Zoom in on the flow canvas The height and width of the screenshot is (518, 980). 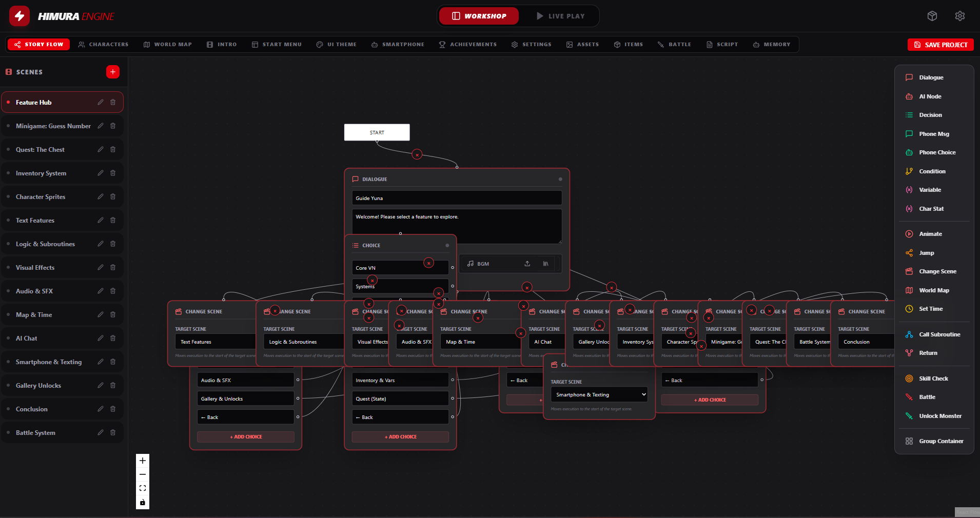143,461
